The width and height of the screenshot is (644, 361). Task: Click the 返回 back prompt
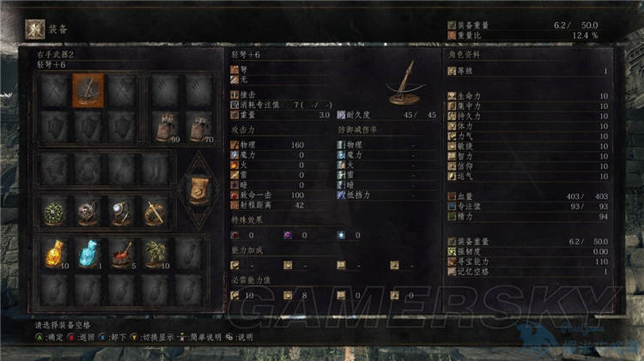(x=82, y=337)
